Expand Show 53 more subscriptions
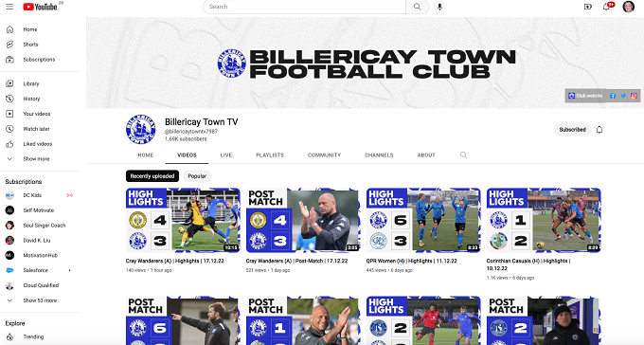This screenshot has width=644, height=345. [x=40, y=300]
